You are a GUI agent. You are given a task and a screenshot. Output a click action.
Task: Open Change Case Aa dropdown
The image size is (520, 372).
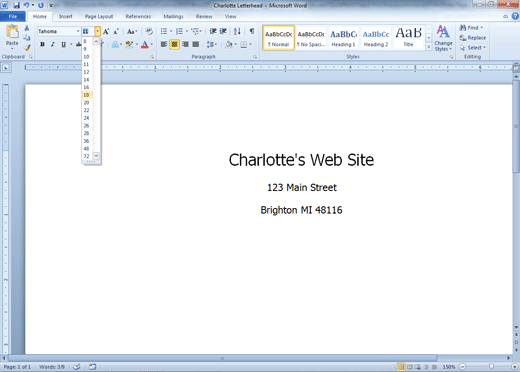[x=132, y=32]
